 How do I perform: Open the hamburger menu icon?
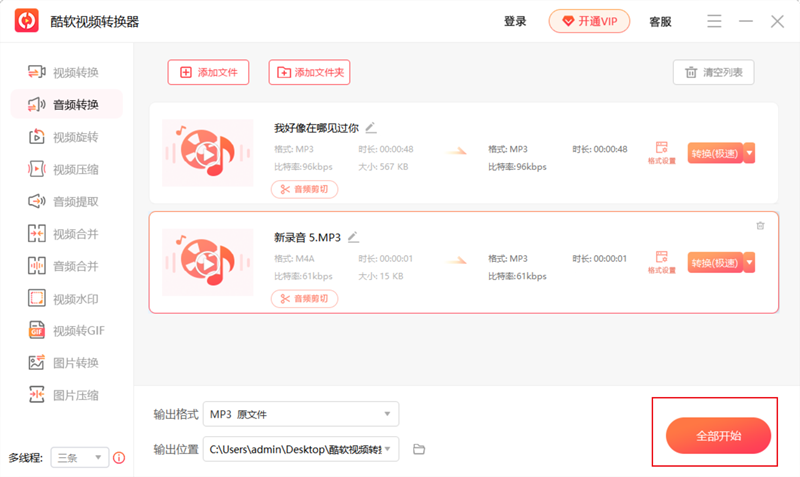[x=714, y=21]
